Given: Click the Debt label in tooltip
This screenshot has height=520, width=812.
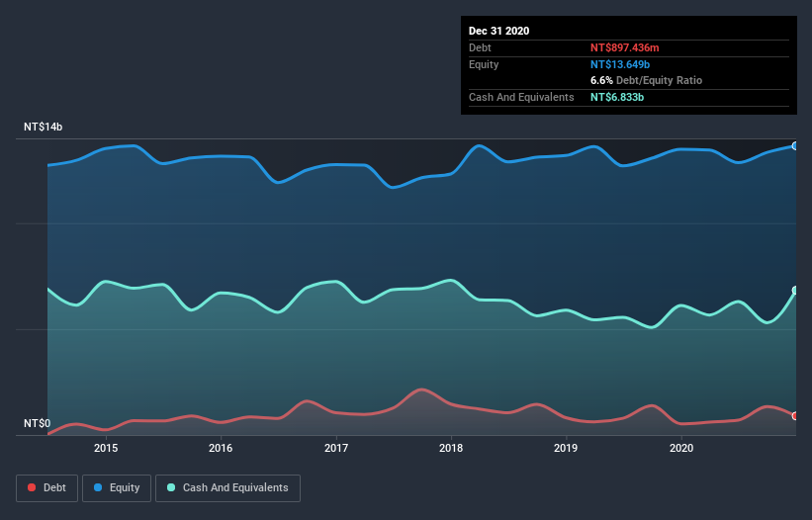Looking at the screenshot, I should 480,47.
